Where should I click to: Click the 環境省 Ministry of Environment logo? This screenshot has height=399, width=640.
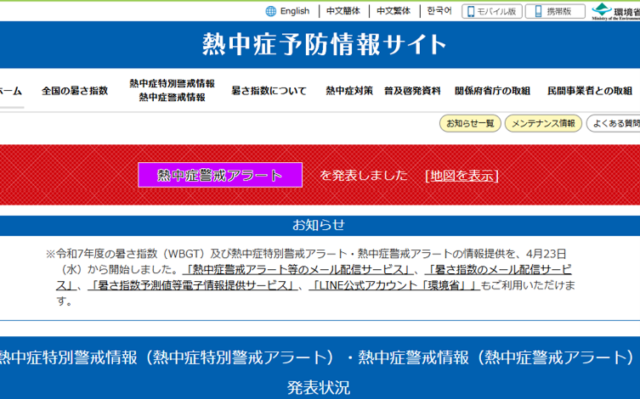pos(616,11)
